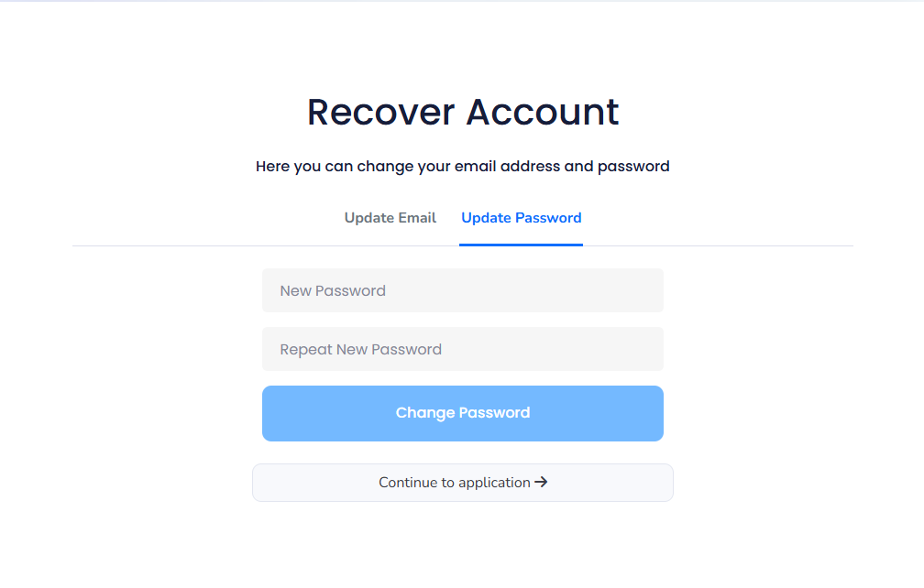The width and height of the screenshot is (924, 588).
Task: Click the blue underline below Update Password
Action: [x=521, y=245]
